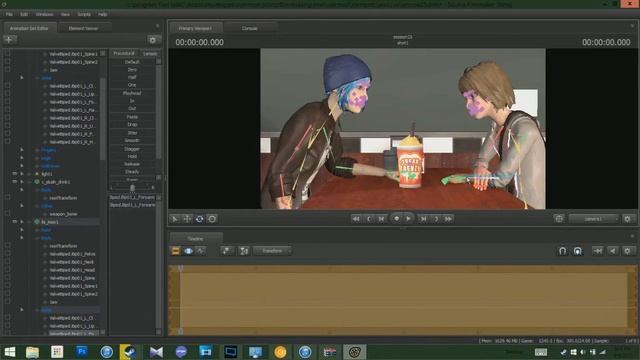Select the viewport rotate manipulator tool
Screen dimensions: 640x360
[x=200, y=219]
